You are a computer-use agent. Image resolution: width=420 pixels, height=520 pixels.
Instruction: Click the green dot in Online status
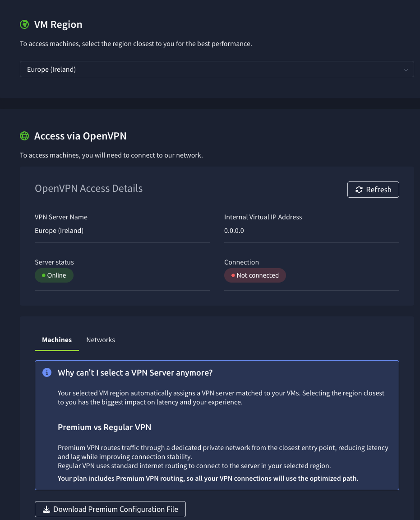click(44, 275)
